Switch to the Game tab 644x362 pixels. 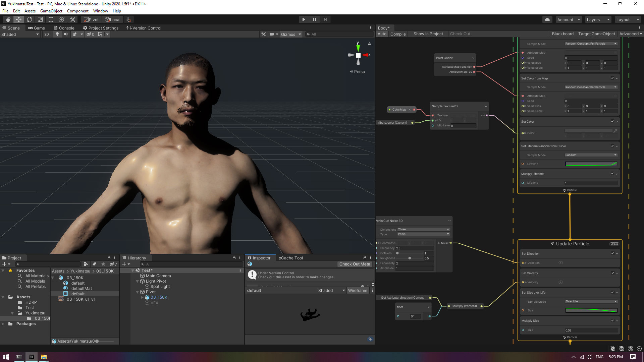pos(37,28)
